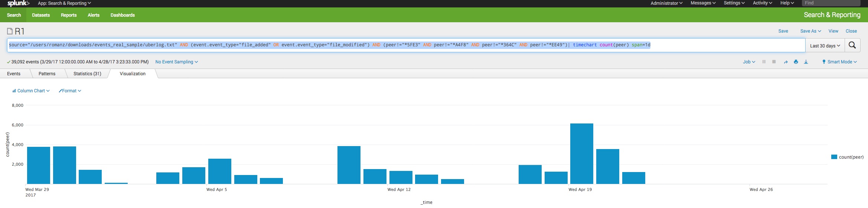
Task: Pause the running search job
Action: point(764,62)
